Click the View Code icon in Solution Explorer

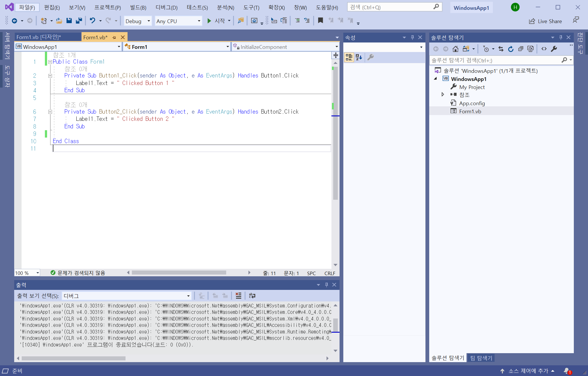[x=544, y=49]
